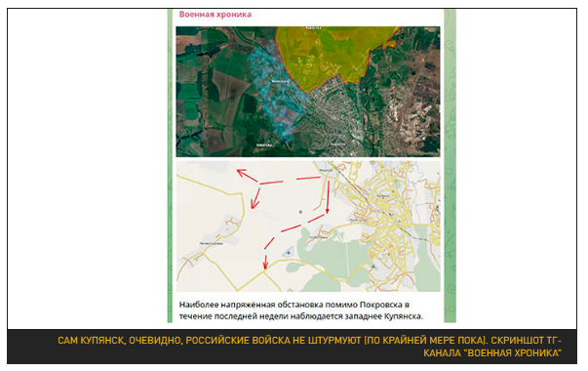Open the road map image with arrows

click(x=308, y=227)
